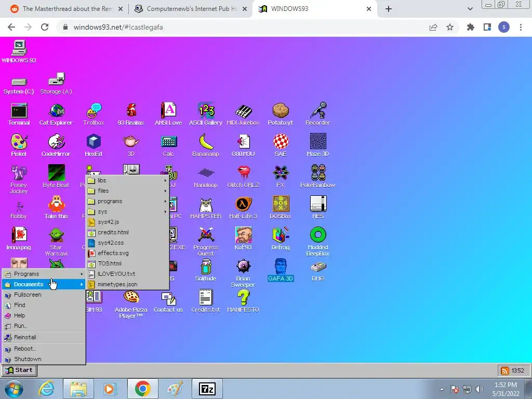Launch CodeMirror icon
The width and height of the screenshot is (532, 399).
click(x=56, y=145)
